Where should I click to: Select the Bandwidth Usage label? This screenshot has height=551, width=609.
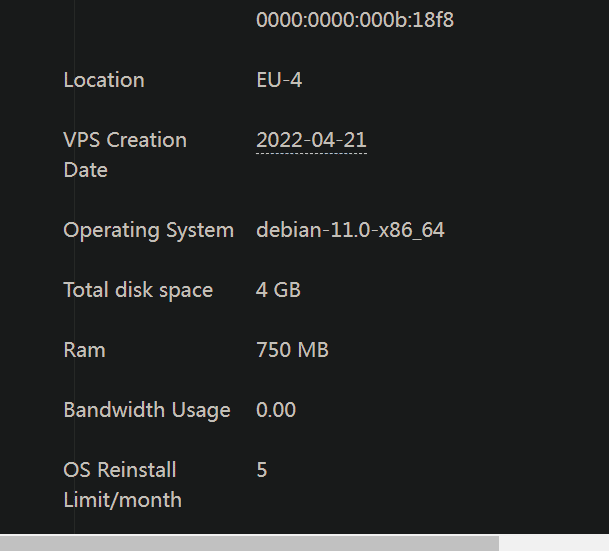click(x=147, y=410)
